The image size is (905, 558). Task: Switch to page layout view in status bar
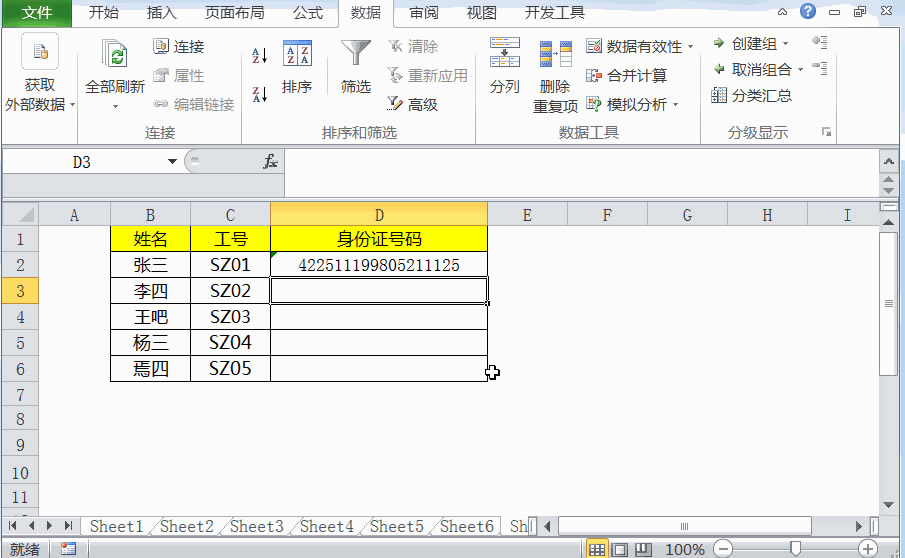620,549
